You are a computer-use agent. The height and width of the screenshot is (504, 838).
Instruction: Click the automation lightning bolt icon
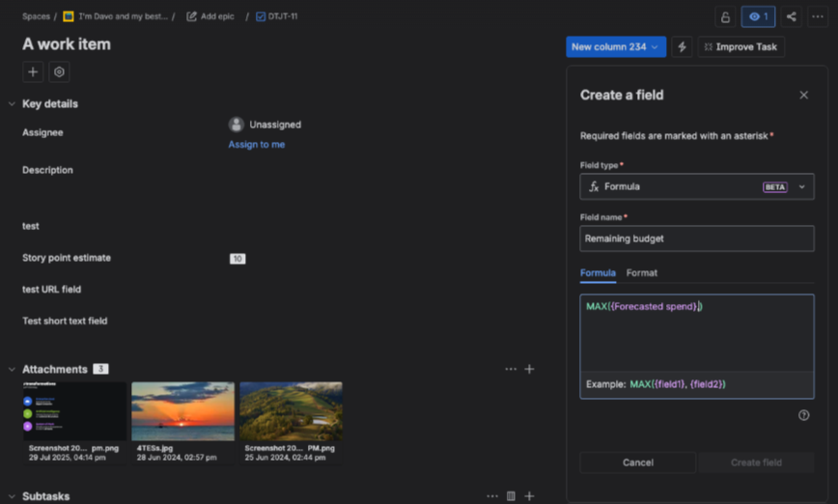click(682, 47)
